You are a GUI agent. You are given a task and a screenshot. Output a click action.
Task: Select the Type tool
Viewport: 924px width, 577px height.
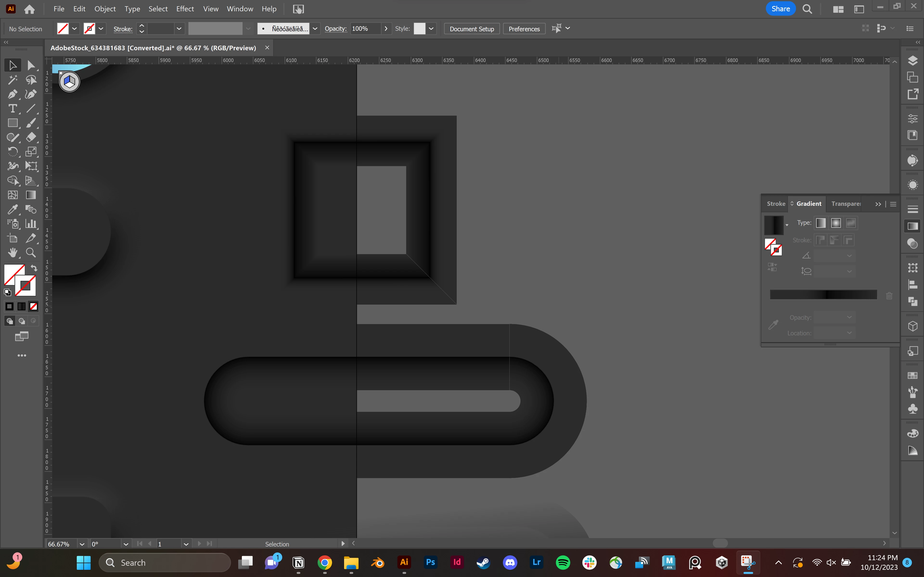(12, 108)
